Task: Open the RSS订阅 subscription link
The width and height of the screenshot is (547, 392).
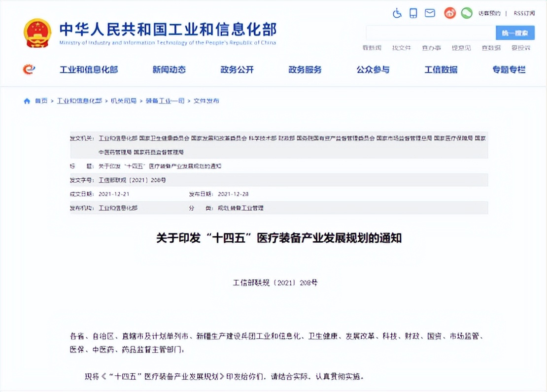Action: [x=524, y=13]
